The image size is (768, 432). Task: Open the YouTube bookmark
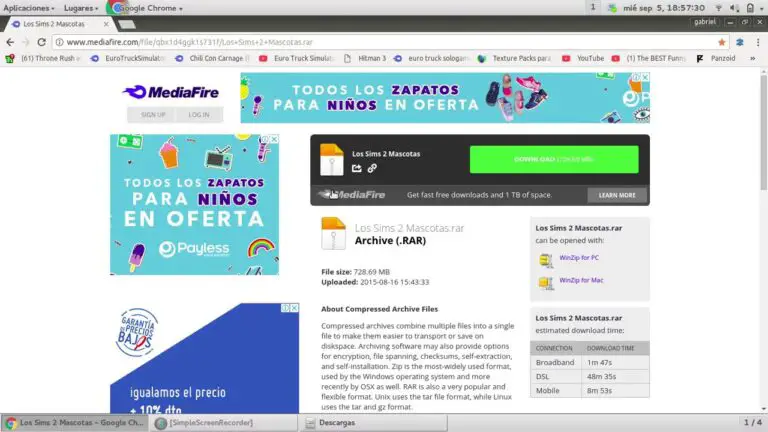coord(583,58)
